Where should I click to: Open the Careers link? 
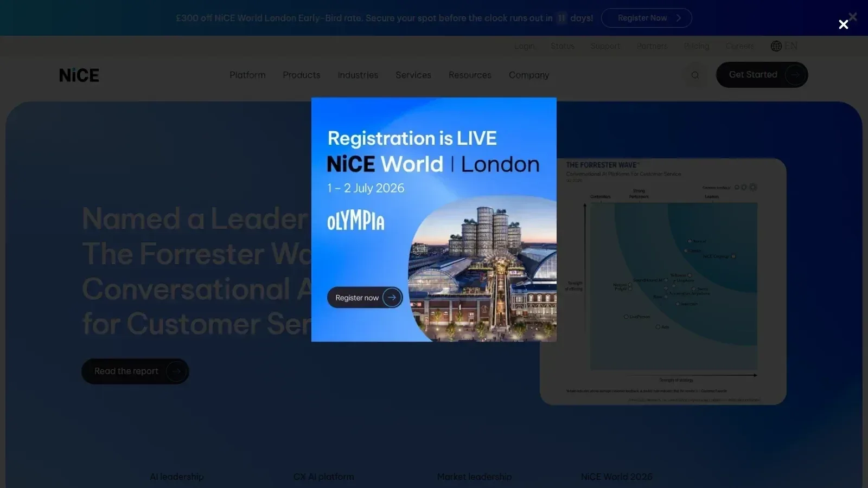click(x=739, y=46)
